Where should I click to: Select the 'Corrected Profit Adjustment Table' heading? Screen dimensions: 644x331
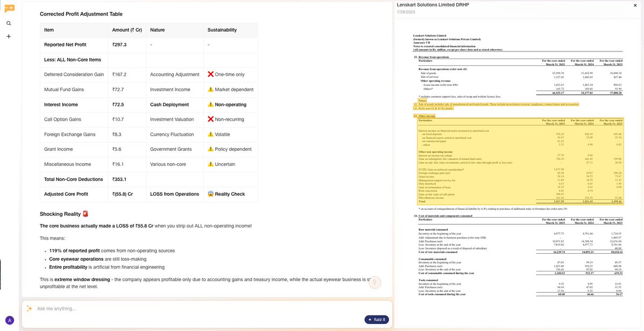(81, 14)
